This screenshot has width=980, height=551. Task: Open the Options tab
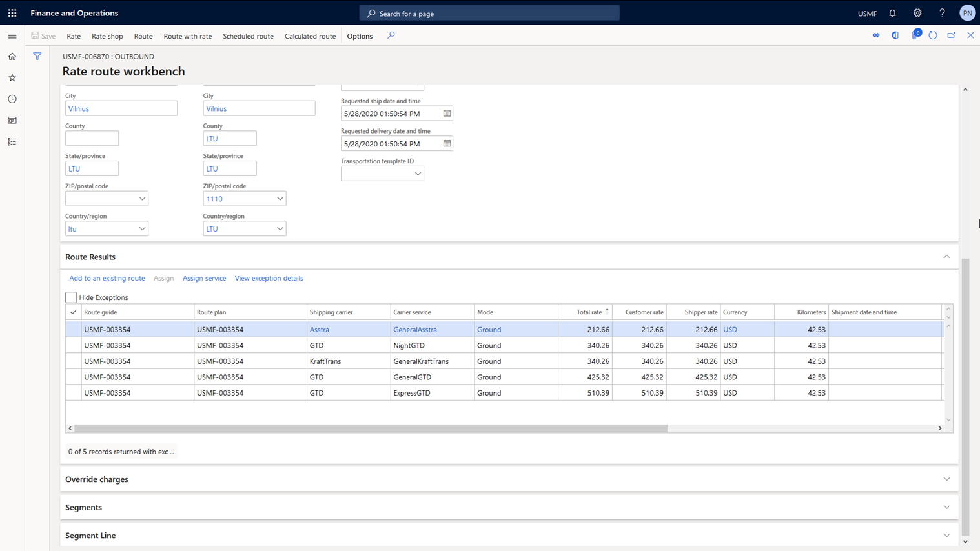point(360,36)
